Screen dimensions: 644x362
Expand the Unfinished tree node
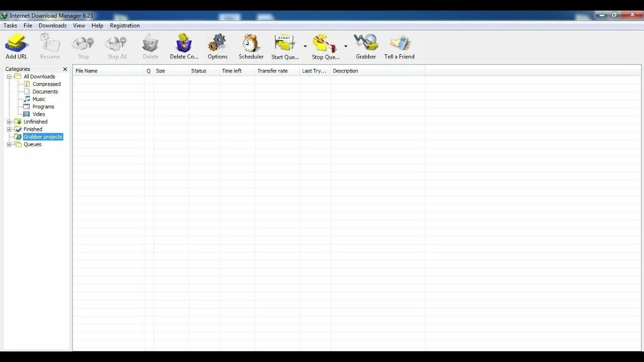point(9,122)
